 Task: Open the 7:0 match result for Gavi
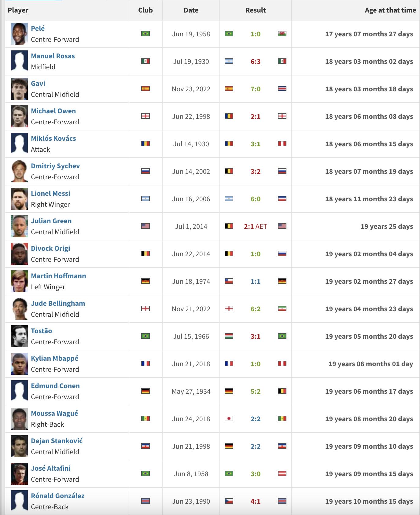tap(256, 89)
